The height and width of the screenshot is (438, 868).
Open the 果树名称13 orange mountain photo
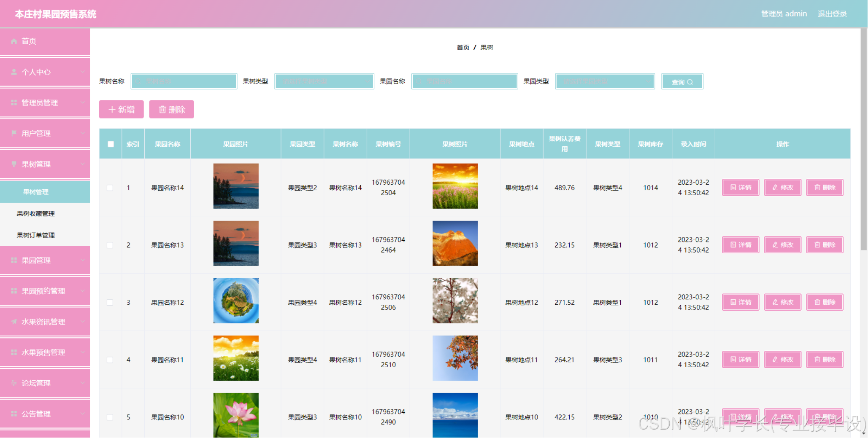pyautogui.click(x=455, y=243)
